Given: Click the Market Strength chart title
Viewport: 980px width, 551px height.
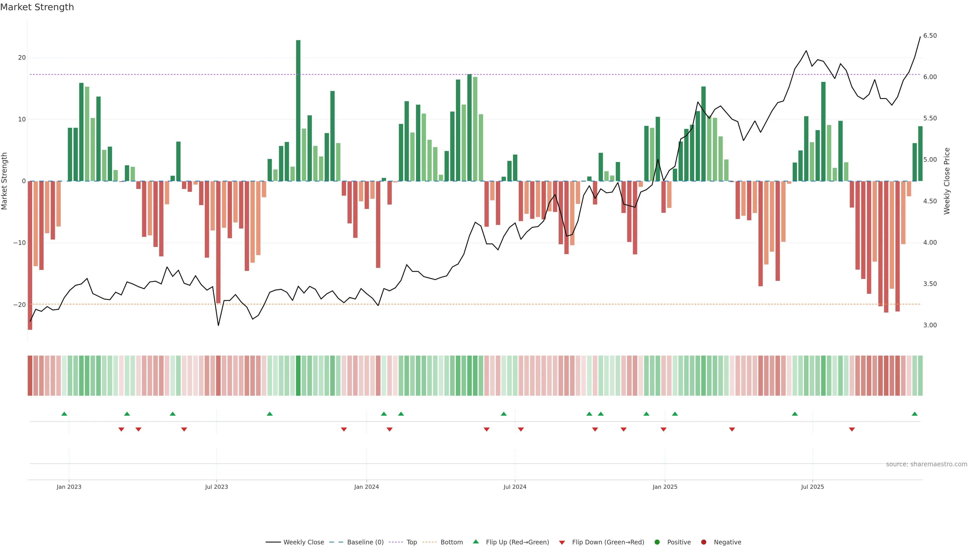Looking at the screenshot, I should [37, 7].
